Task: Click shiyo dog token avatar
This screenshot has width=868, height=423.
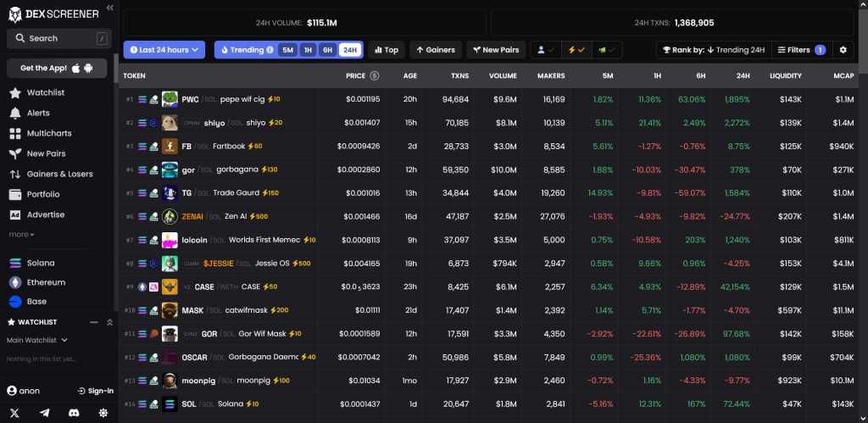Action: click(170, 123)
